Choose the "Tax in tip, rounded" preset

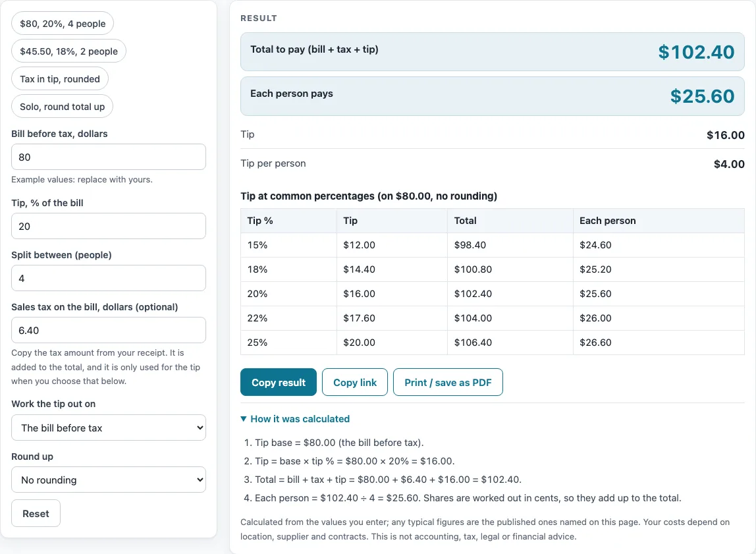(x=60, y=79)
